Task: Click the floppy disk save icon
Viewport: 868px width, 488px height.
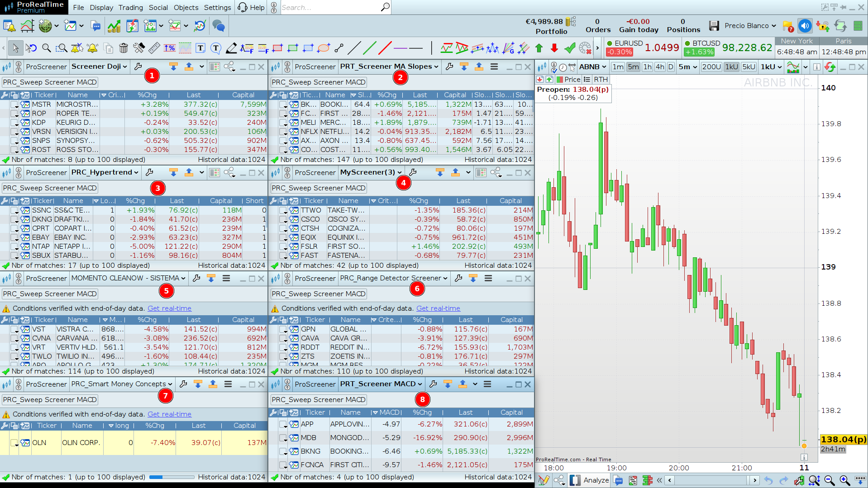Action: [x=714, y=26]
